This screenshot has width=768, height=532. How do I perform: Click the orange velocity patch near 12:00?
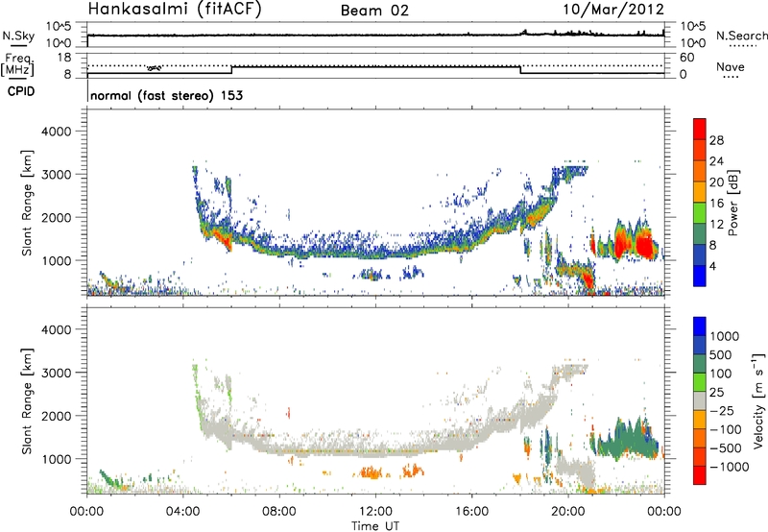[x=371, y=473]
